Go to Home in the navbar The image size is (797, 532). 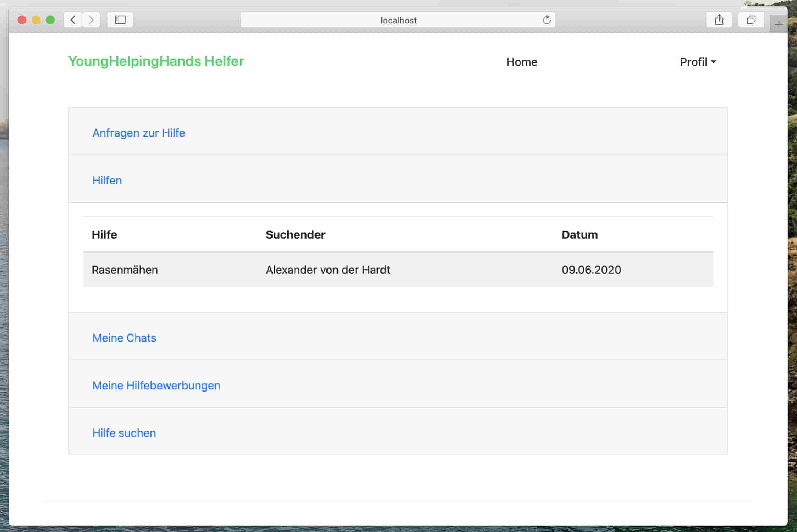tap(522, 62)
